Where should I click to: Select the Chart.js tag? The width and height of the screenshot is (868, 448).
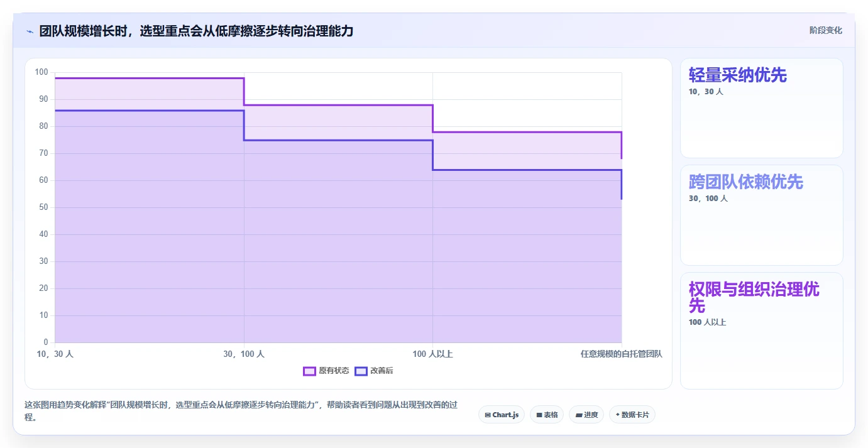[502, 415]
